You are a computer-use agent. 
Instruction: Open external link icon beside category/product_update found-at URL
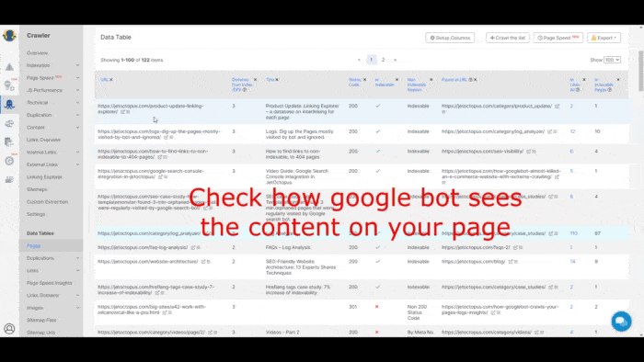click(557, 107)
